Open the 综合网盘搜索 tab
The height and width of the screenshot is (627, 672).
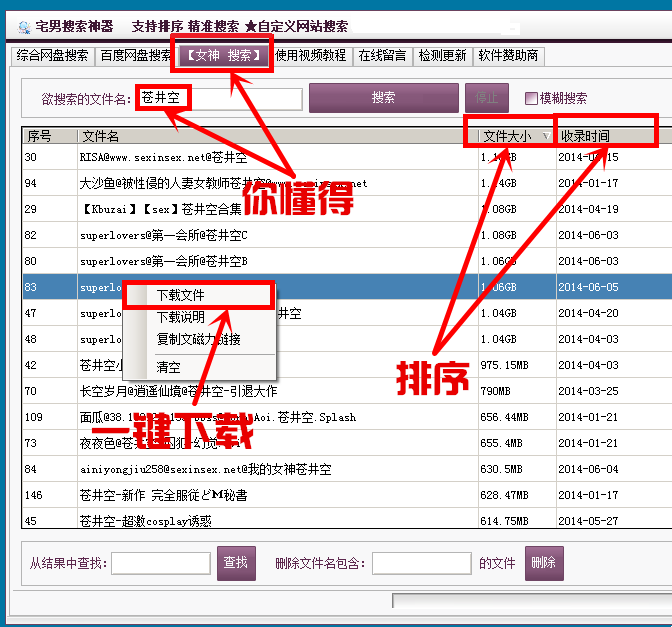click(53, 56)
